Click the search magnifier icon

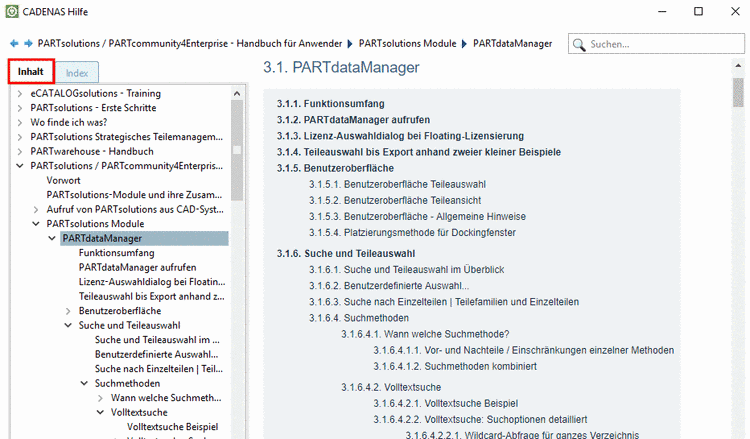click(579, 44)
